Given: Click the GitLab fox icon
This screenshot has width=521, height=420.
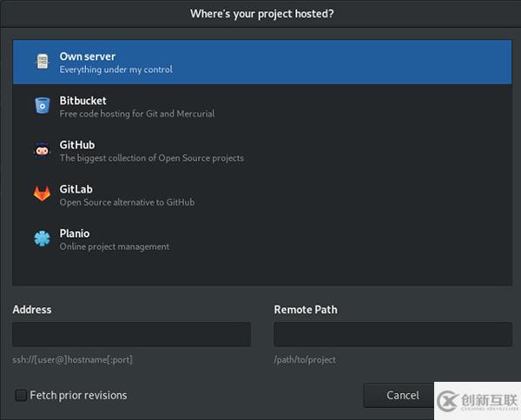Looking at the screenshot, I should [x=42, y=194].
